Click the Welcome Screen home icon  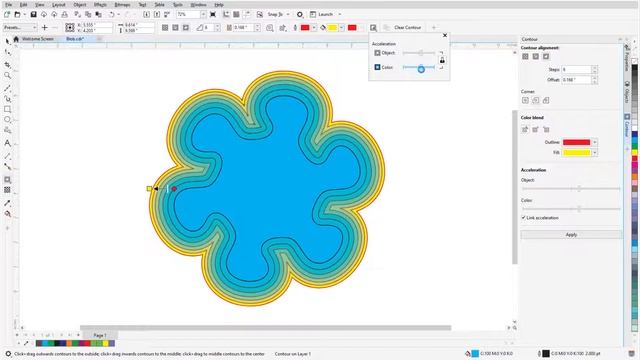16,39
